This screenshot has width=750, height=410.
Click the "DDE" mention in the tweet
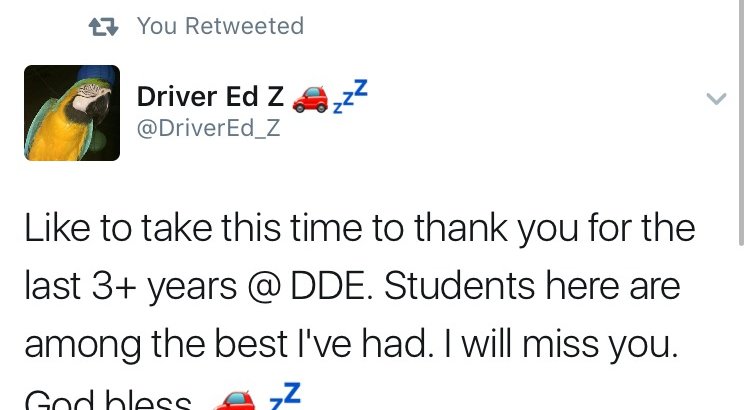321,288
